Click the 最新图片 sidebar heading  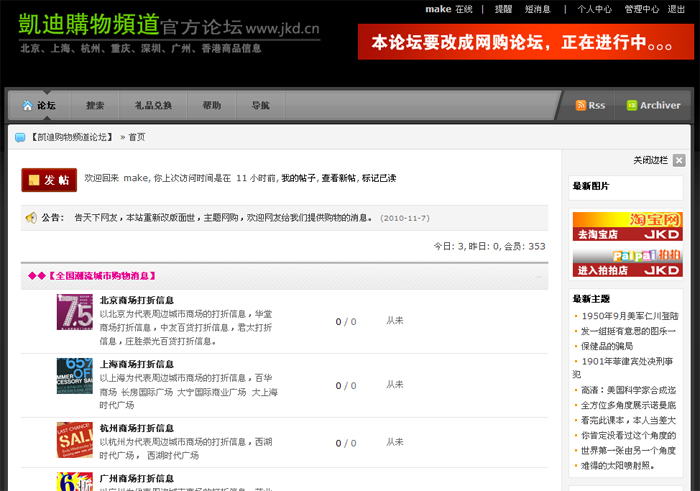point(591,186)
